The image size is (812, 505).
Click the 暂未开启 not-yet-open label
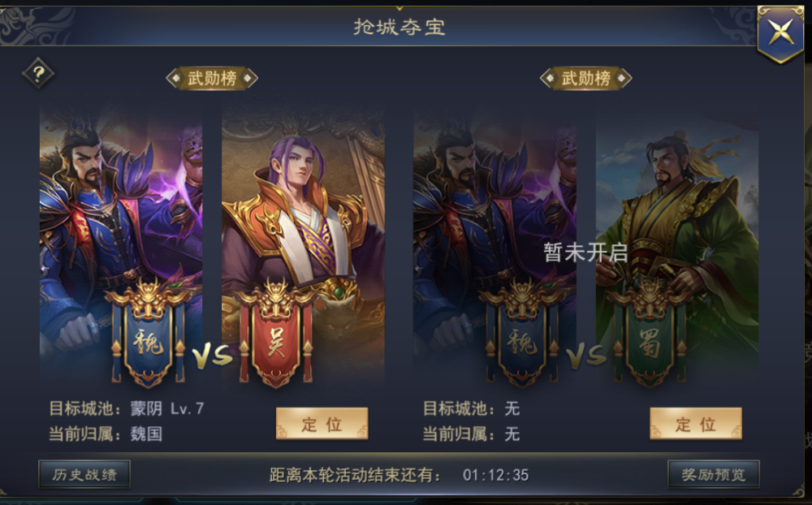(585, 252)
